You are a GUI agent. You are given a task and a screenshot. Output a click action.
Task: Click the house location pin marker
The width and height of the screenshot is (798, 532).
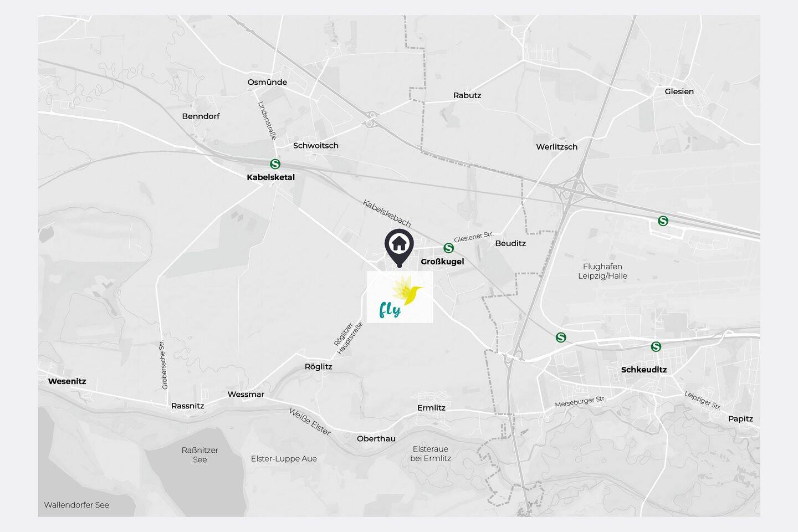click(x=400, y=248)
